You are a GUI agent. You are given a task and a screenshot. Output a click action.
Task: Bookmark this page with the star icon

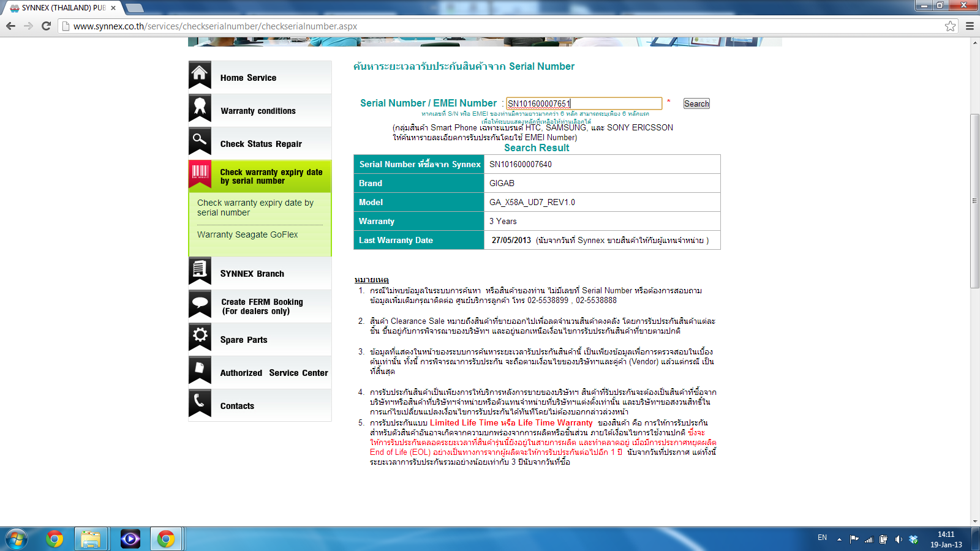click(x=950, y=26)
